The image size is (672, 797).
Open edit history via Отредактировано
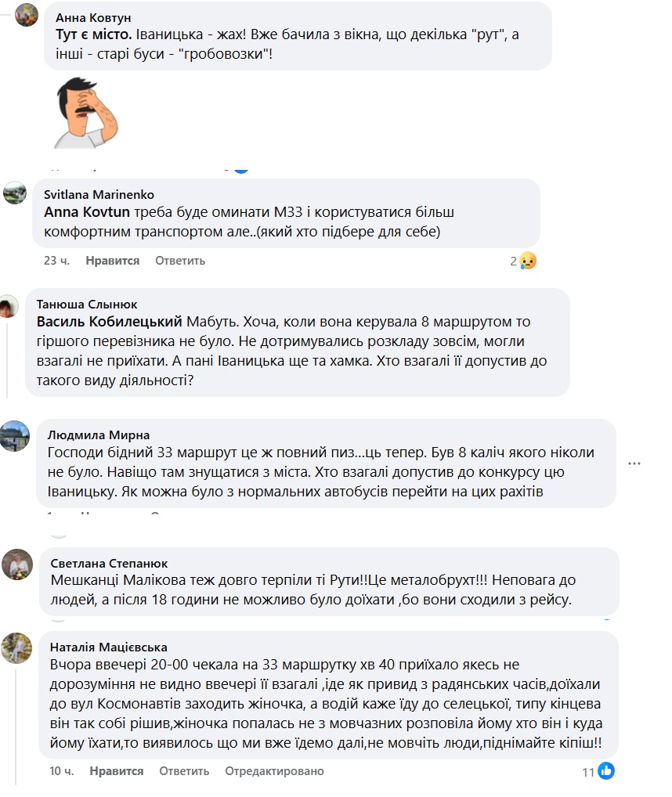tap(274, 771)
